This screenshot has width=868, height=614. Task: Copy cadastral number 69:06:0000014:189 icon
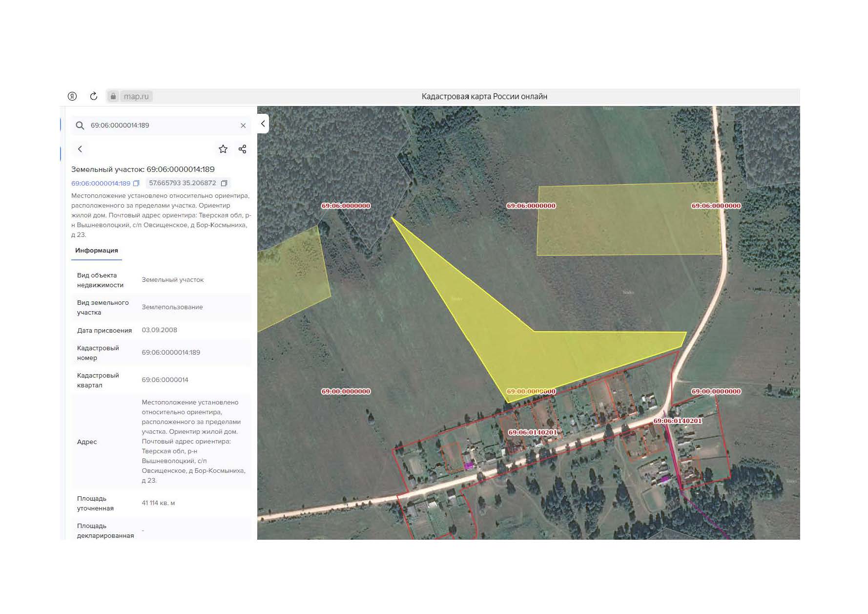point(136,184)
